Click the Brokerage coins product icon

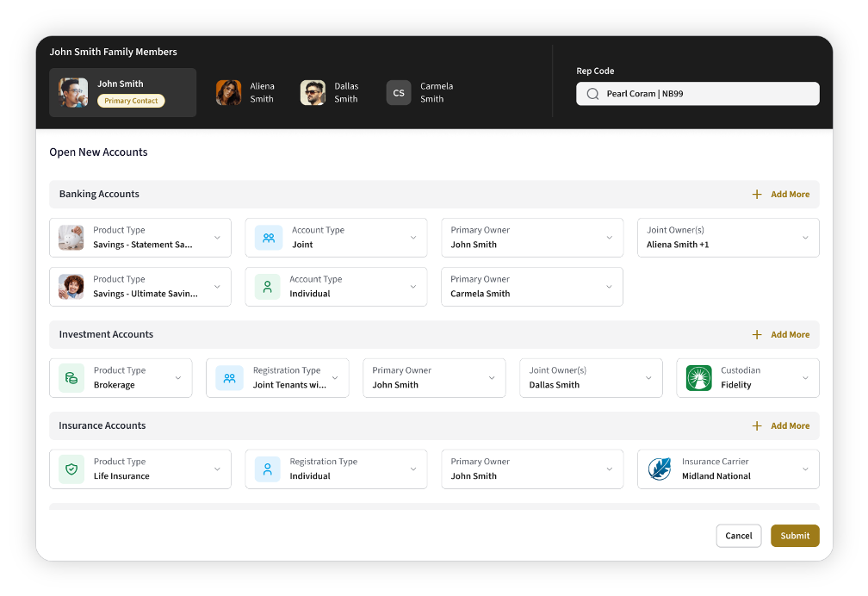click(x=71, y=378)
